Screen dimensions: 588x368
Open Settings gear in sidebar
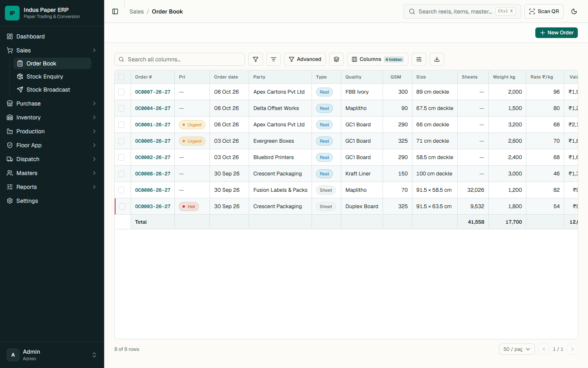[10, 201]
